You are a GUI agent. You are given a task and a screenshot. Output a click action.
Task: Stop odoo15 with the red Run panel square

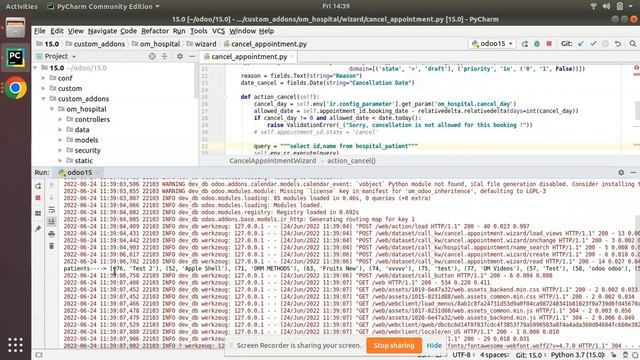pyautogui.click(x=38, y=198)
